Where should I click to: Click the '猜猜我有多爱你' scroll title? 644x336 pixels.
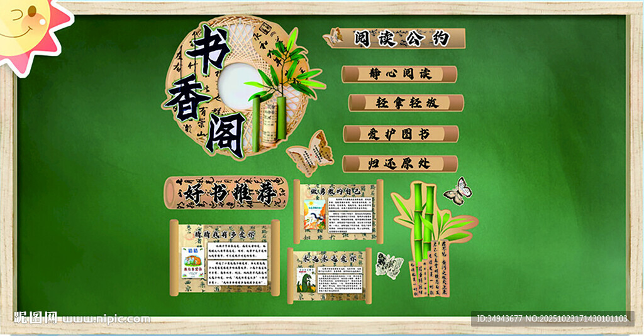225,235
